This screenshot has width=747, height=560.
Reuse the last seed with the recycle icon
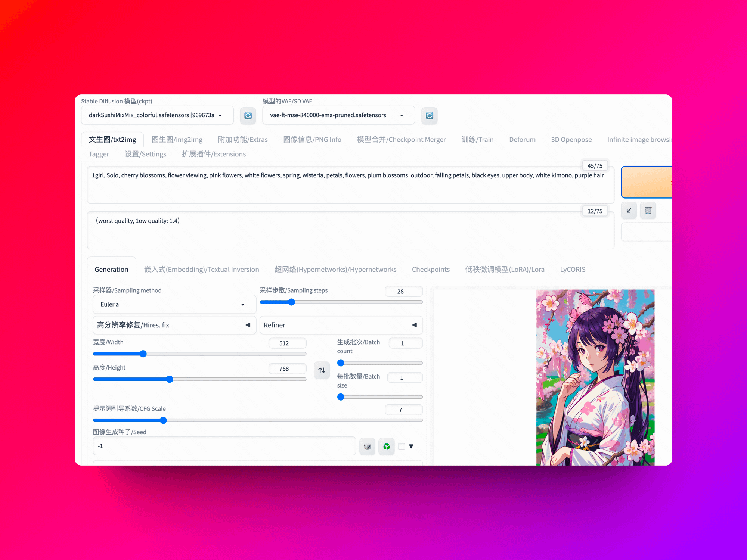[x=387, y=447]
